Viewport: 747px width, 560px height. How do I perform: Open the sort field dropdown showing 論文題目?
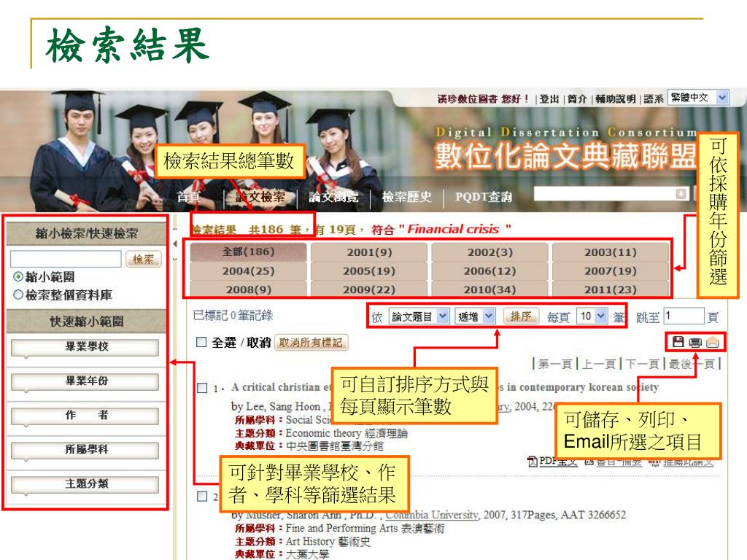419,316
